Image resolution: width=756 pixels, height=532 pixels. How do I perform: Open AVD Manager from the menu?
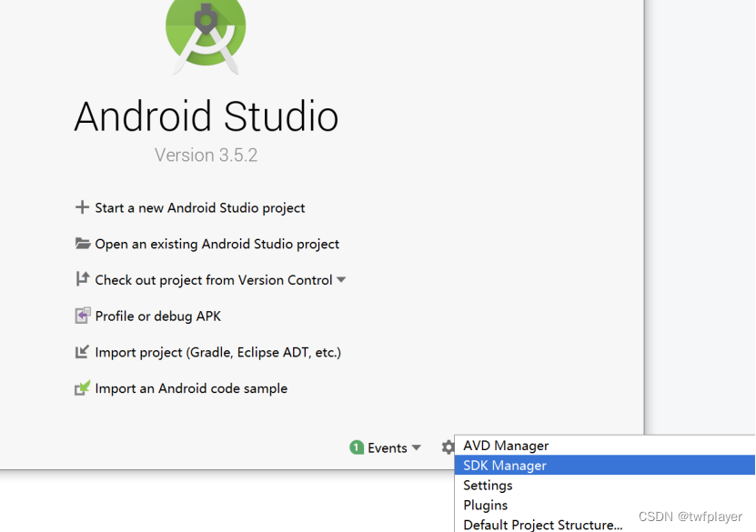(x=605, y=446)
